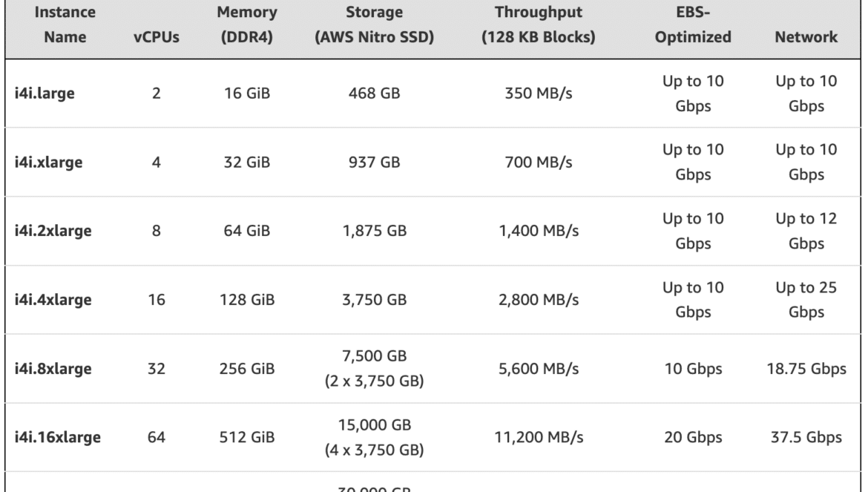Click the 468 GB storage cell
The image size is (868, 492).
pos(374,93)
